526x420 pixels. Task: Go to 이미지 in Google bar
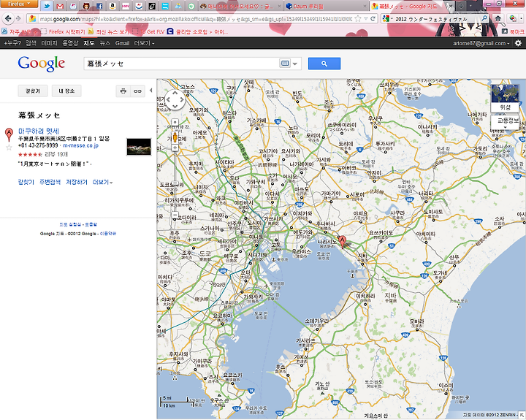50,43
